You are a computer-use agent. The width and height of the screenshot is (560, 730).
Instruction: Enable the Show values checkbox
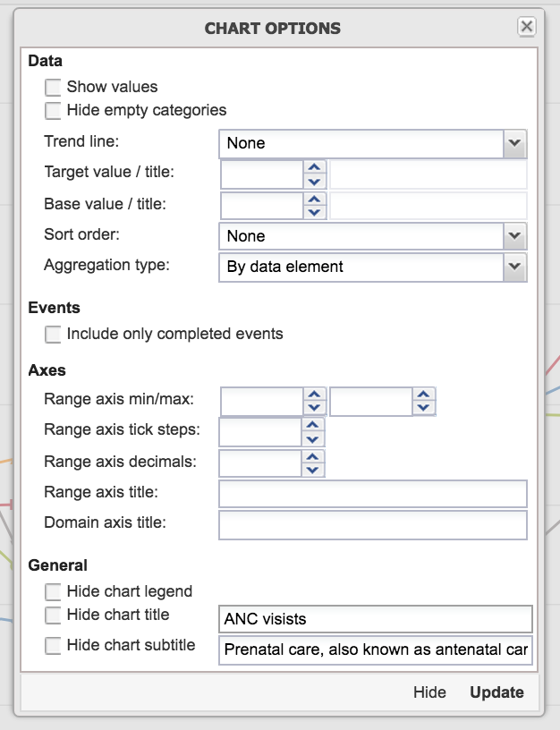coord(54,88)
